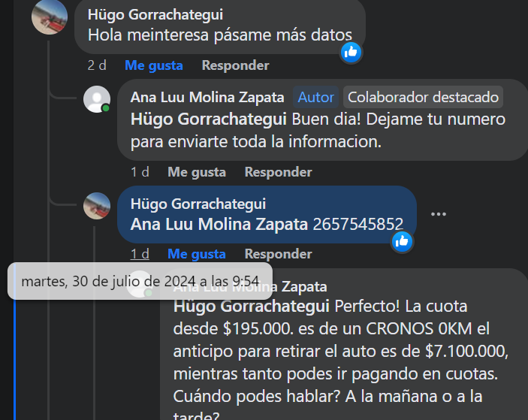
Task: Open the '2 d' timestamp link
Action: point(97,65)
